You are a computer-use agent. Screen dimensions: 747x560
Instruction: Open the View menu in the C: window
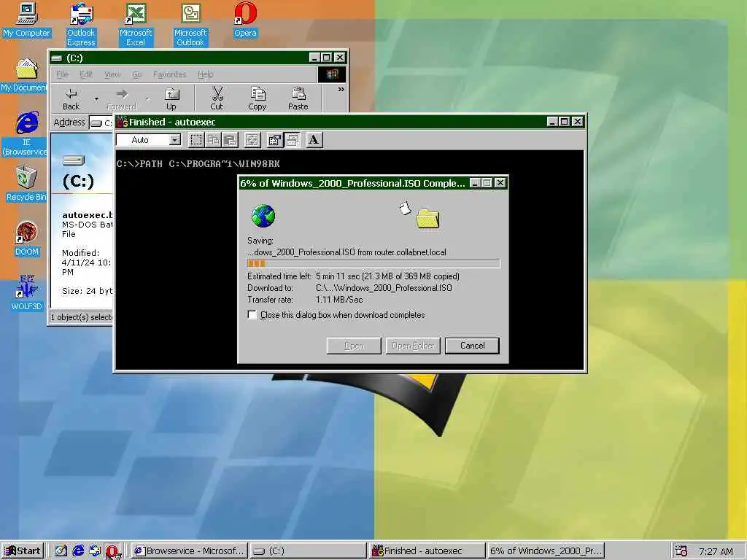pos(112,74)
